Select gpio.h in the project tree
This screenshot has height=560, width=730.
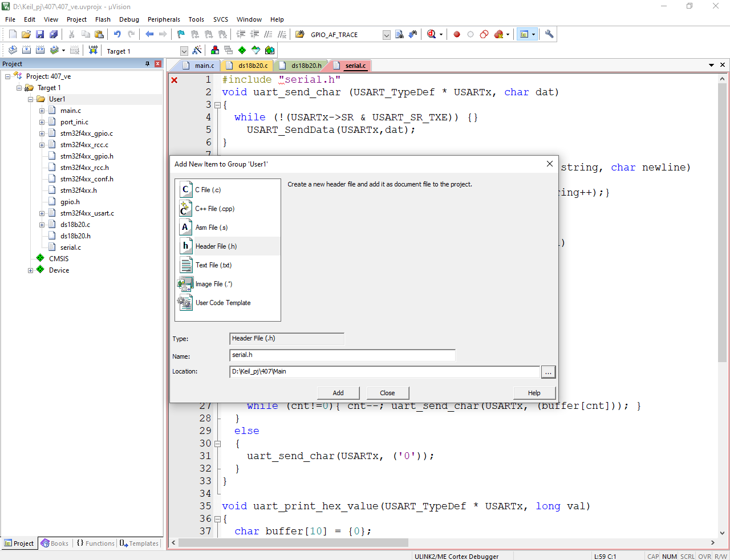(70, 202)
